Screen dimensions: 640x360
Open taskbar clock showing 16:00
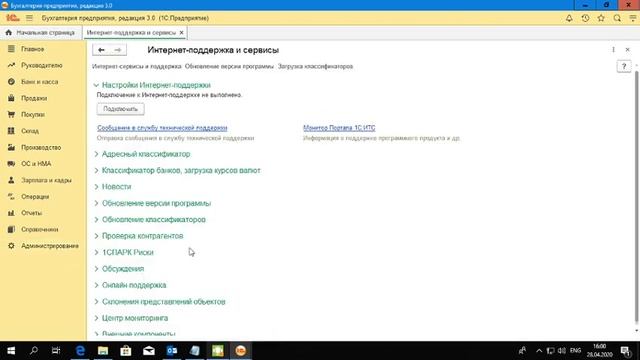click(x=600, y=351)
